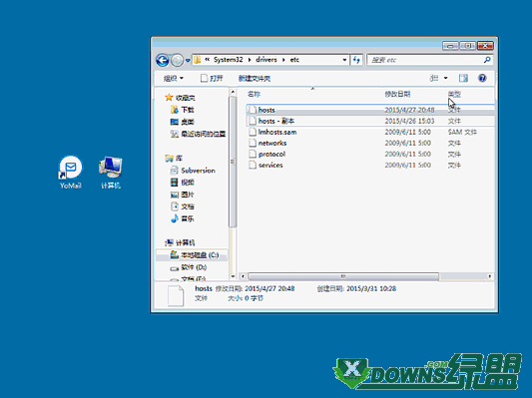The width and height of the screenshot is (532, 398).
Task: Open the YoMail desktop shortcut
Action: pyautogui.click(x=71, y=173)
